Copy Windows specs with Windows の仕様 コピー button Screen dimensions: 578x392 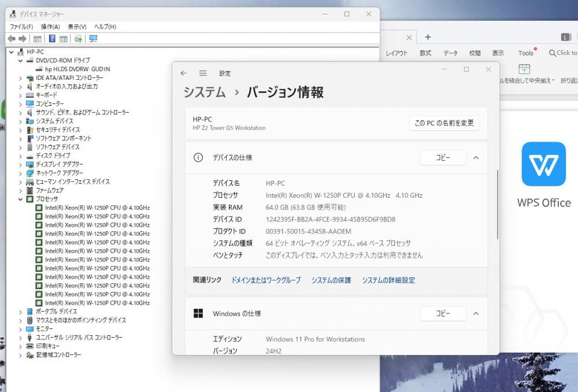point(443,313)
